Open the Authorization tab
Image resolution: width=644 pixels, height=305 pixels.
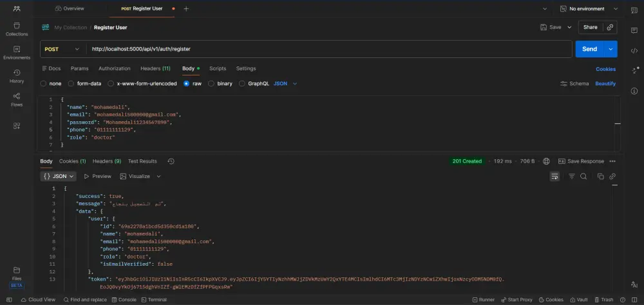pos(114,68)
